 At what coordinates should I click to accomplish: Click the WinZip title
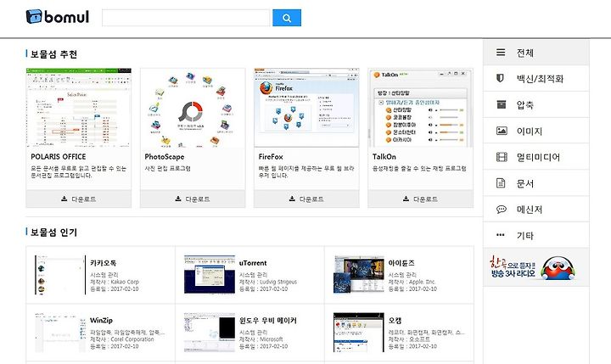[101, 321]
